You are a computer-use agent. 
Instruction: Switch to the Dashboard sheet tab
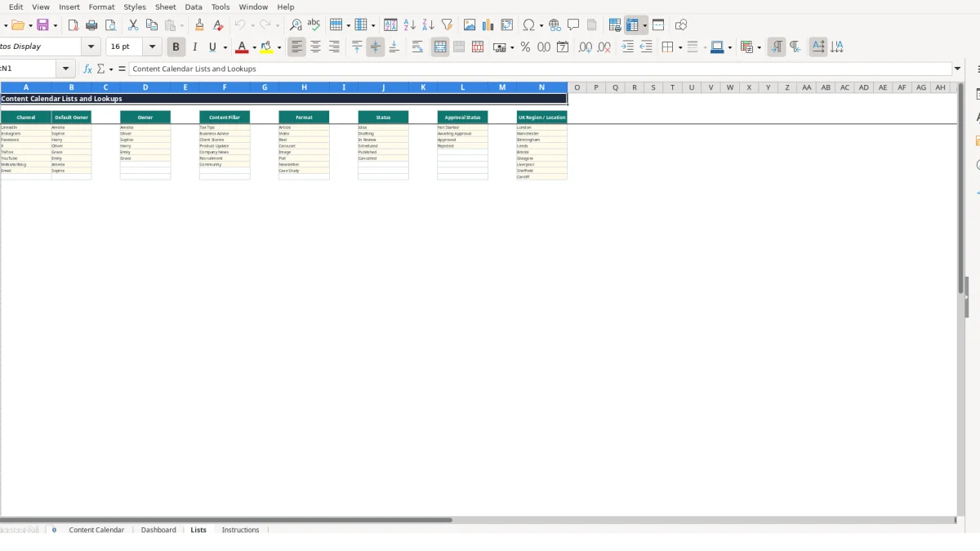[x=158, y=530]
